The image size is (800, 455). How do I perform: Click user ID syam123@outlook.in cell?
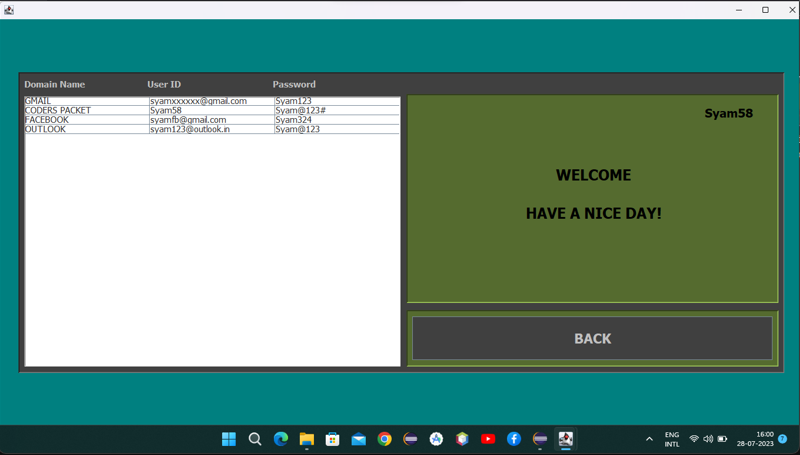coord(212,129)
